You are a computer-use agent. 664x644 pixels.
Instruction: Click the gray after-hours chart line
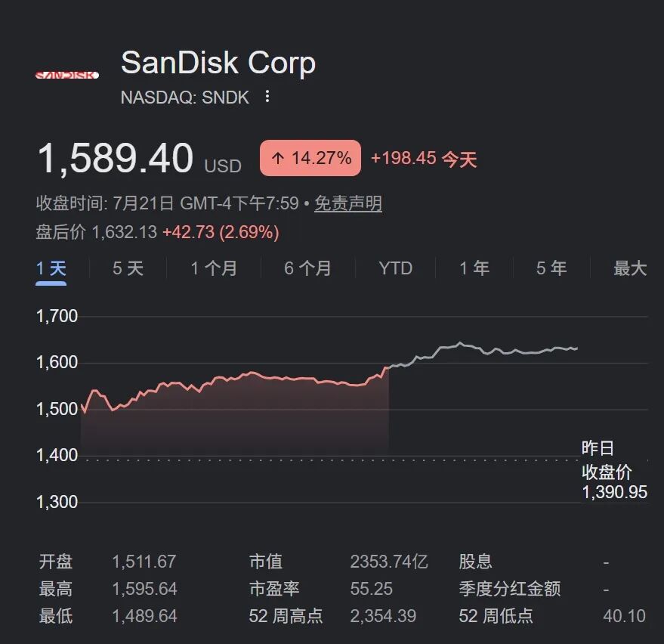pyautogui.click(x=483, y=353)
